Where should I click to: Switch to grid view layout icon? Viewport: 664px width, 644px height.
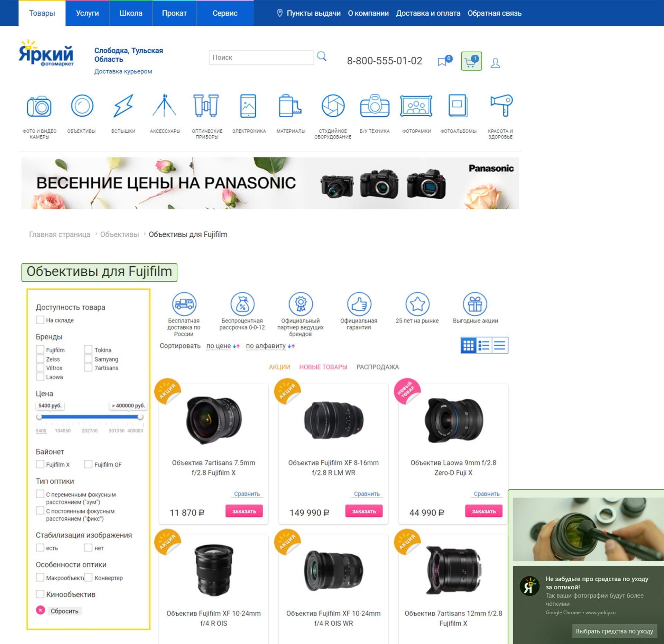tap(468, 345)
